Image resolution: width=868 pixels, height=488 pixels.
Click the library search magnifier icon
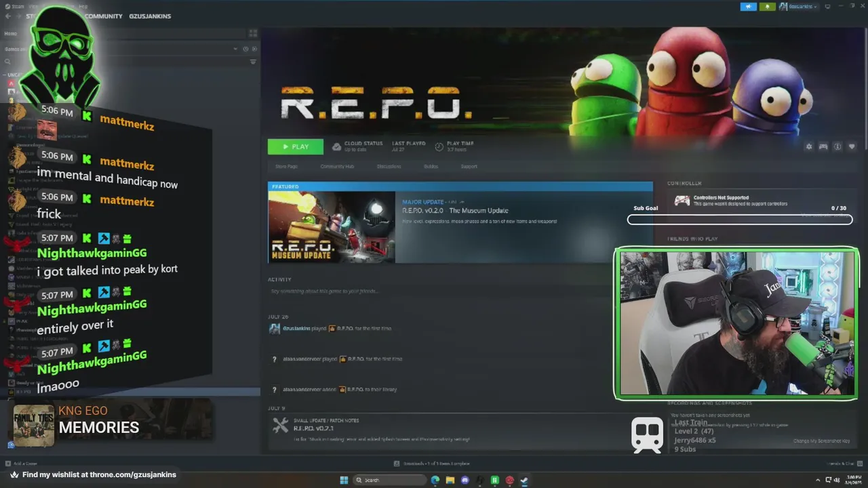point(8,62)
